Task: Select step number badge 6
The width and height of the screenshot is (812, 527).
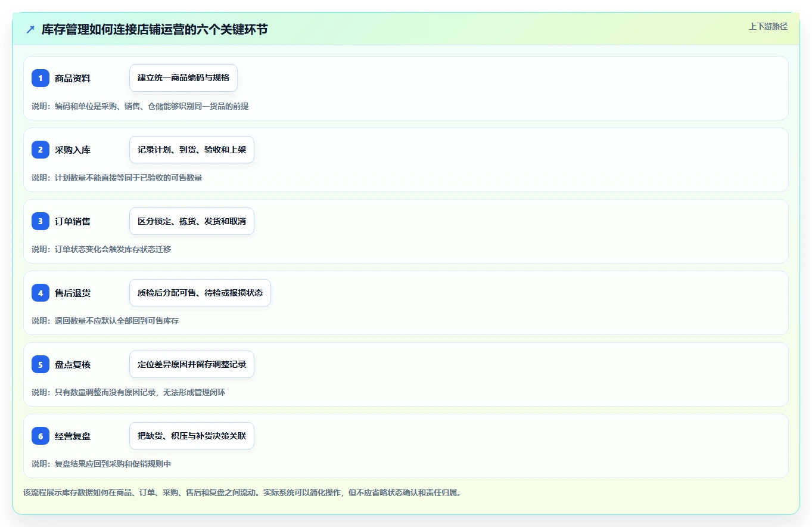Action: [41, 436]
